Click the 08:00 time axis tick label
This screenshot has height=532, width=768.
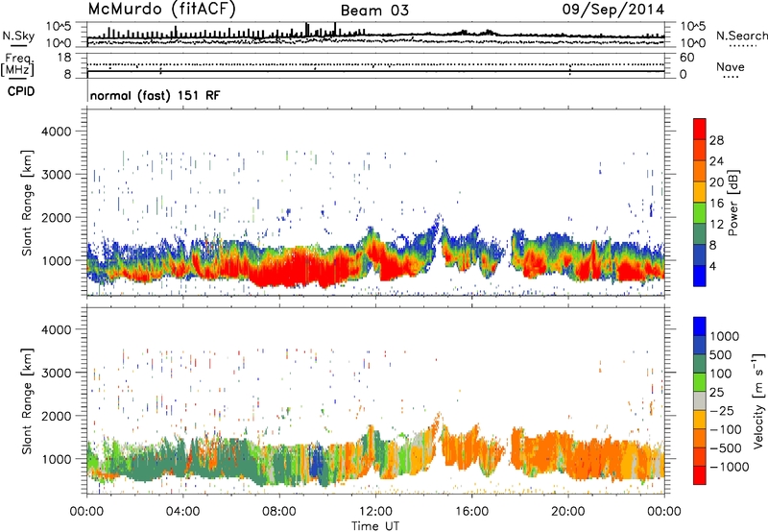279,512
